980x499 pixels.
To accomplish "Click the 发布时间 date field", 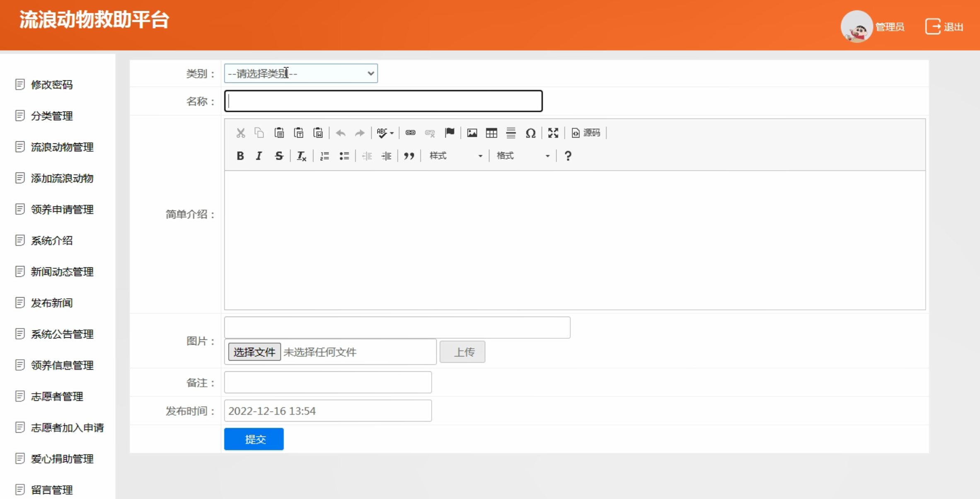I will tap(328, 411).
